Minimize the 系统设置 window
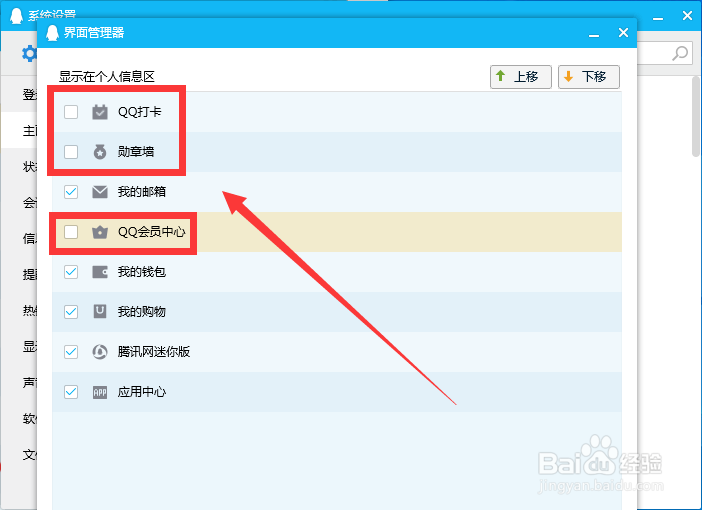Image resolution: width=702 pixels, height=510 pixels. point(658,17)
